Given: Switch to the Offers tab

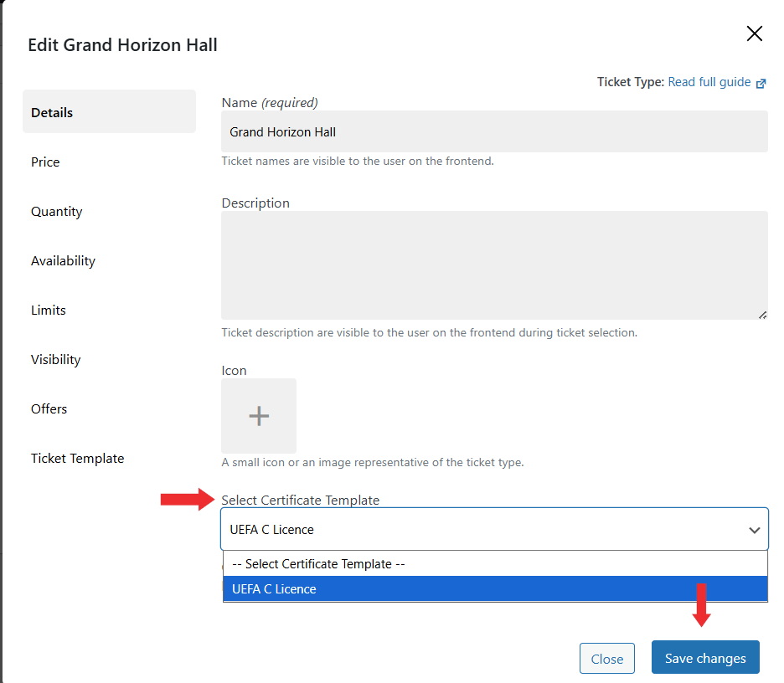Looking at the screenshot, I should pos(49,408).
